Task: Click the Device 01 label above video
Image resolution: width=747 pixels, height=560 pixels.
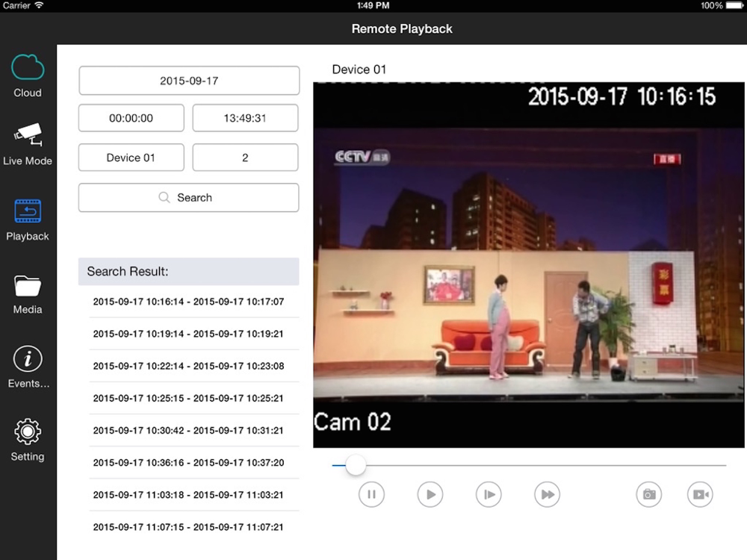Action: click(359, 69)
